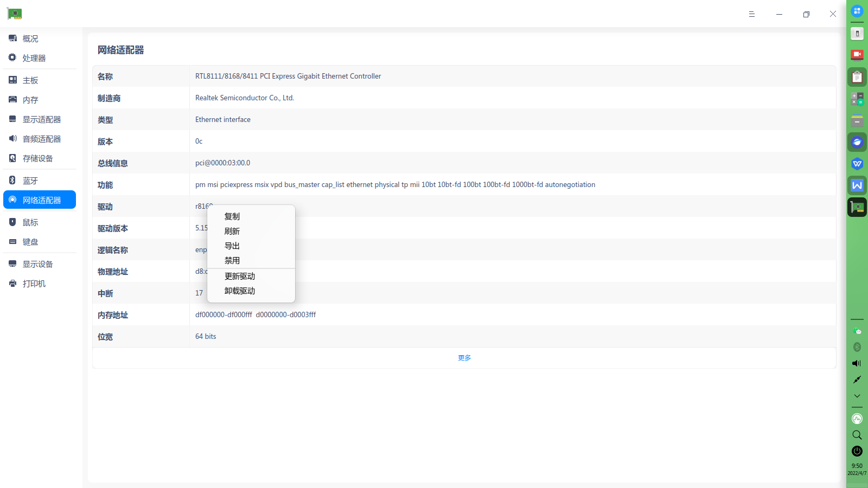The width and height of the screenshot is (868, 488).
Task: Click the 物理地址 row label
Action: coord(113,272)
